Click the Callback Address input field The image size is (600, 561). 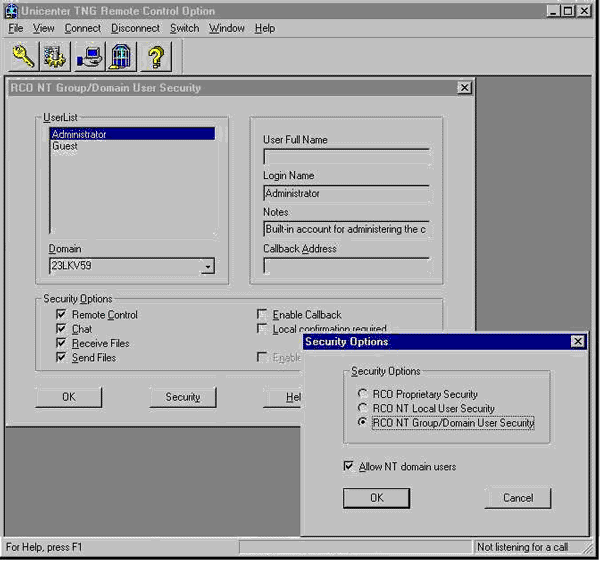[346, 266]
